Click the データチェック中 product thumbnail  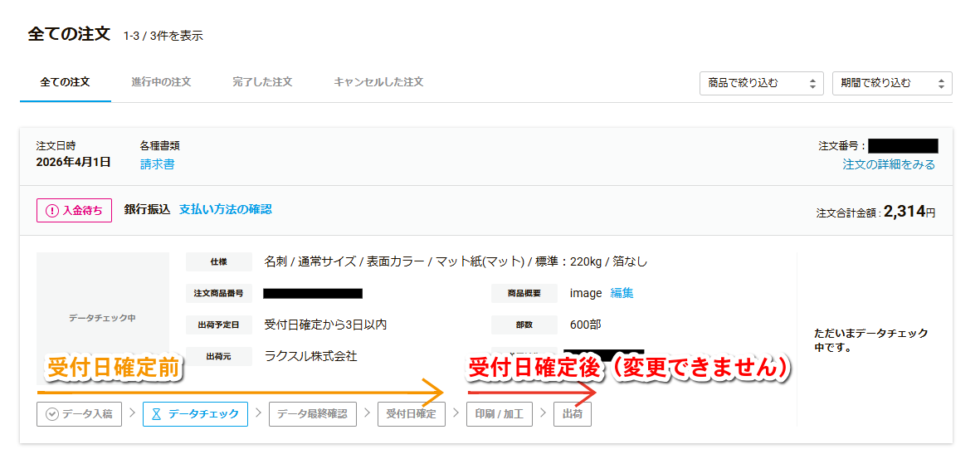[x=102, y=318]
